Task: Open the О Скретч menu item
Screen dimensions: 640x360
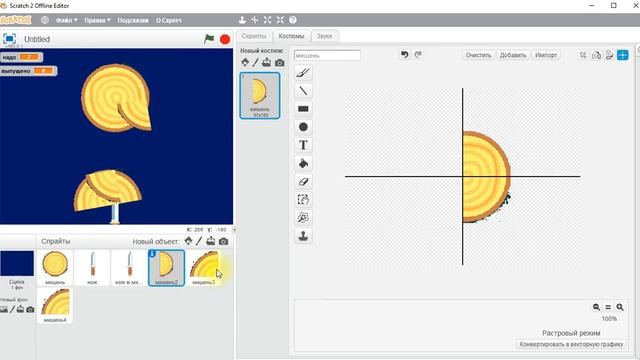Action: click(169, 20)
